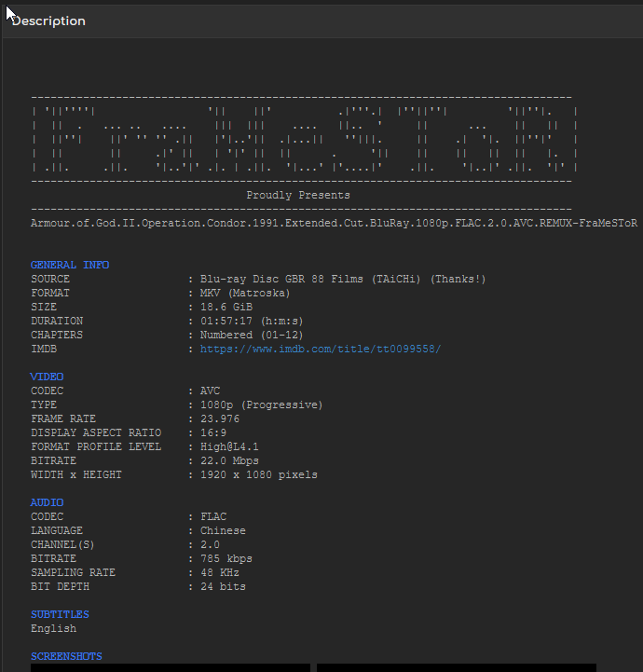Click the GENERAL INFO heading
The width and height of the screenshot is (643, 672).
pos(70,265)
